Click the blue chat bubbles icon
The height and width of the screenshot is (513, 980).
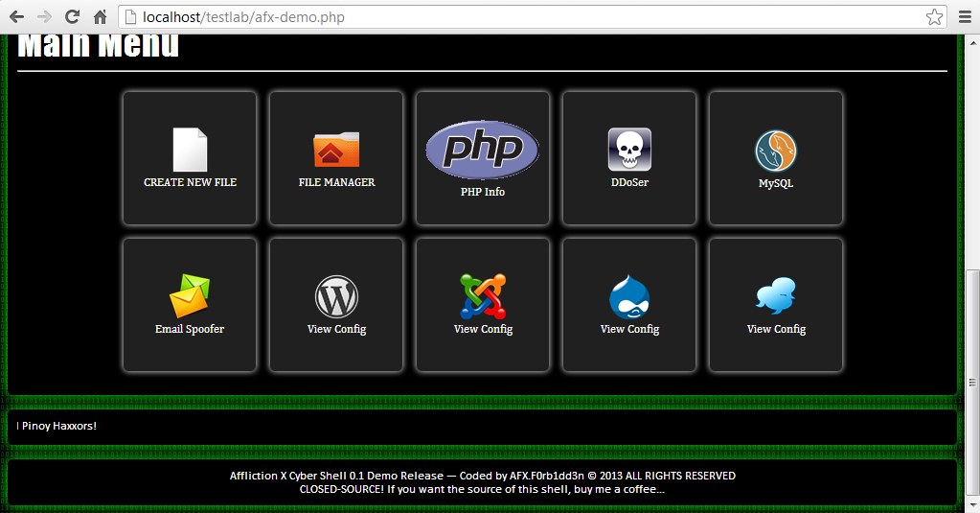776,295
